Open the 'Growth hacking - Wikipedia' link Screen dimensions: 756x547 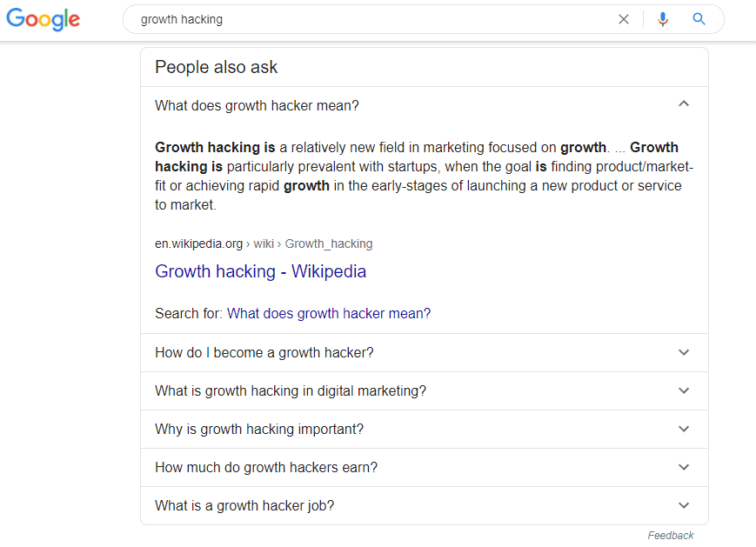point(260,271)
